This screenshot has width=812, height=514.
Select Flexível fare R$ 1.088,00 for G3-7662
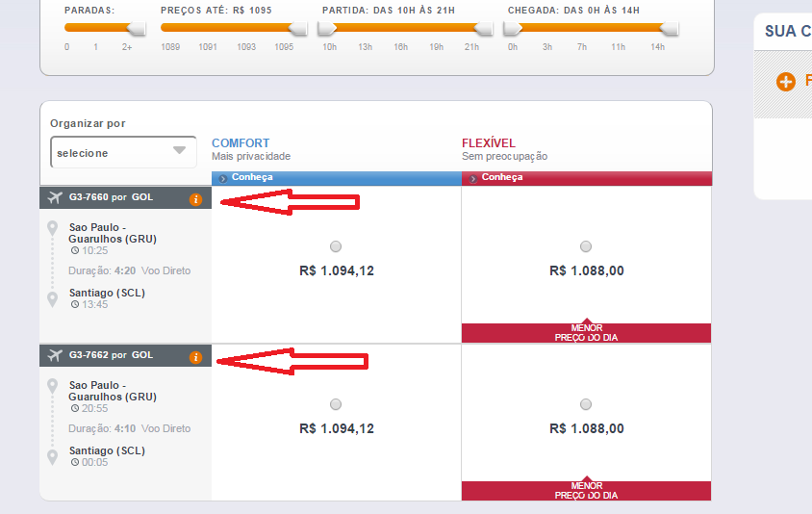pos(586,404)
